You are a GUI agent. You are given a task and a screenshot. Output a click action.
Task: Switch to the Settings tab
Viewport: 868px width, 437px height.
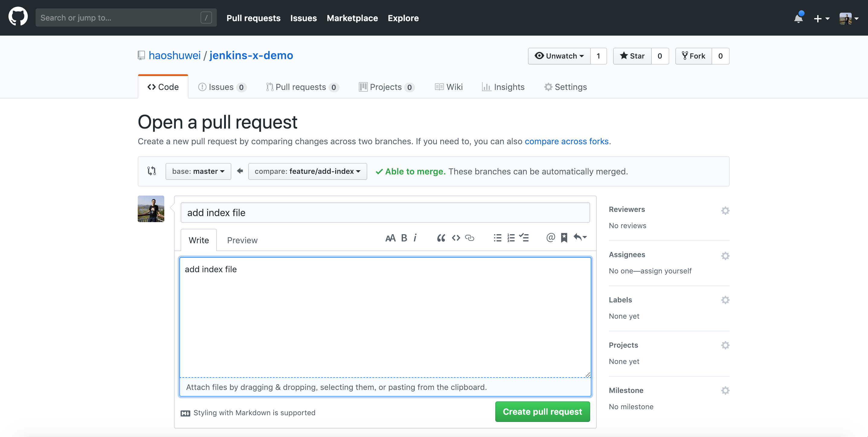click(565, 86)
